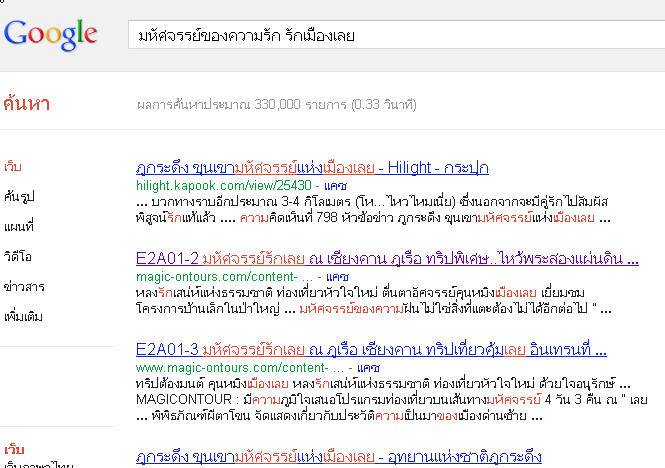Open E2A01-3 มหัศจรรย์รักเลย result link

371,349
